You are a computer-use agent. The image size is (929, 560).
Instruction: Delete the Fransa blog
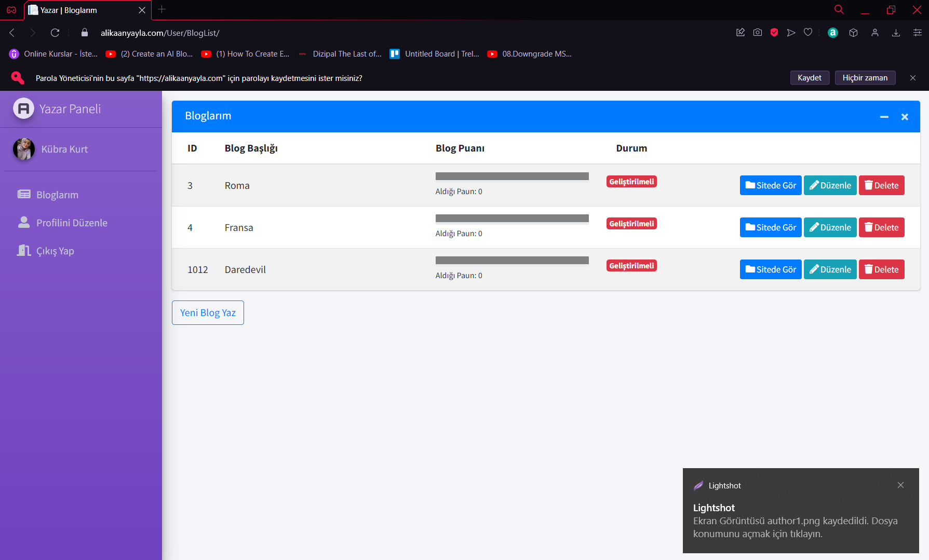pos(882,227)
